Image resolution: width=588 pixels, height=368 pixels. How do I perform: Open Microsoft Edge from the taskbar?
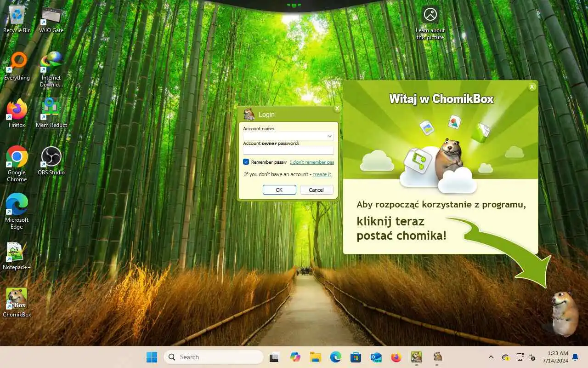point(335,357)
